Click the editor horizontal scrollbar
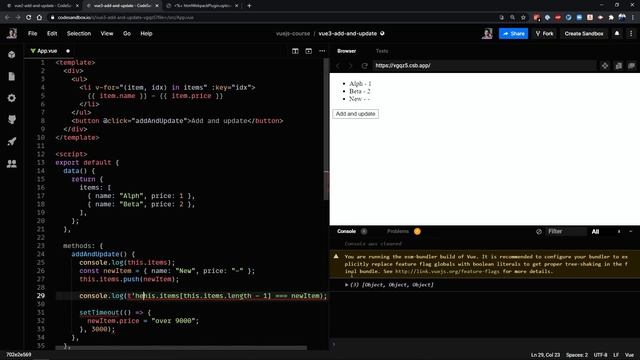The width and height of the screenshot is (640, 360). [181, 348]
